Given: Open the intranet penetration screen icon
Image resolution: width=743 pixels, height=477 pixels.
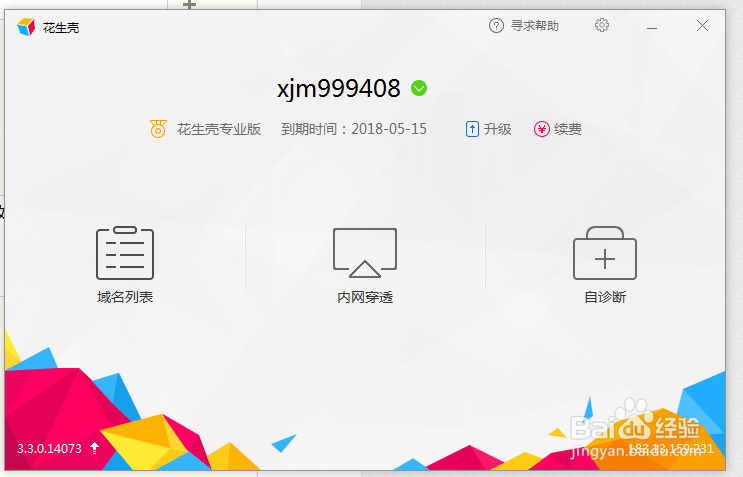Looking at the screenshot, I should pyautogui.click(x=365, y=253).
